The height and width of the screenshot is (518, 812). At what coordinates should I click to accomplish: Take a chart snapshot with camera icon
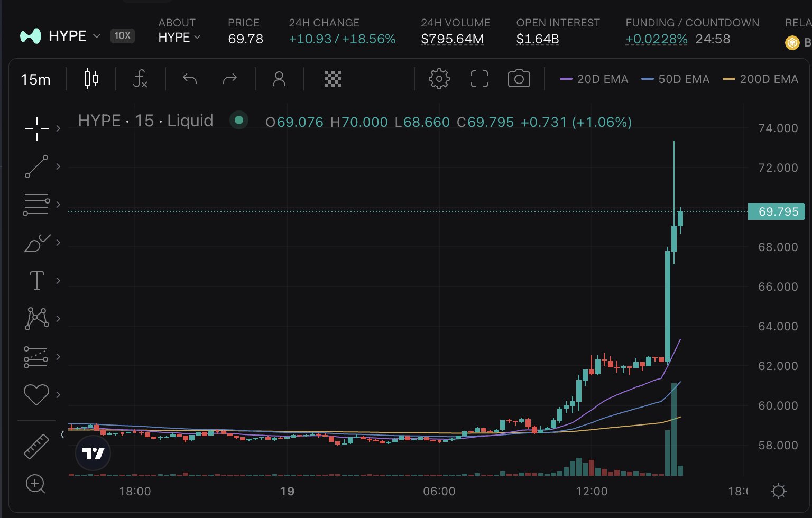click(519, 79)
